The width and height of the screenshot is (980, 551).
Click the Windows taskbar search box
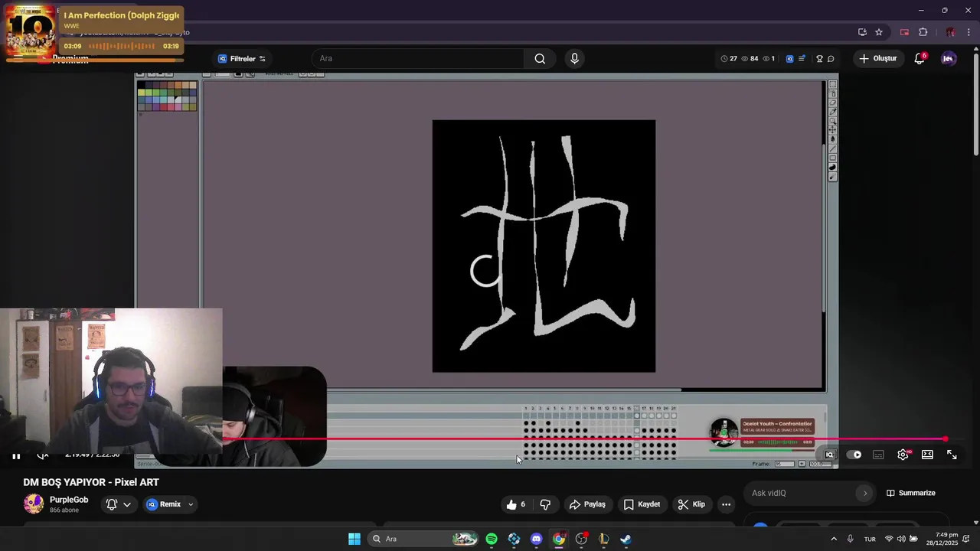[423, 539]
